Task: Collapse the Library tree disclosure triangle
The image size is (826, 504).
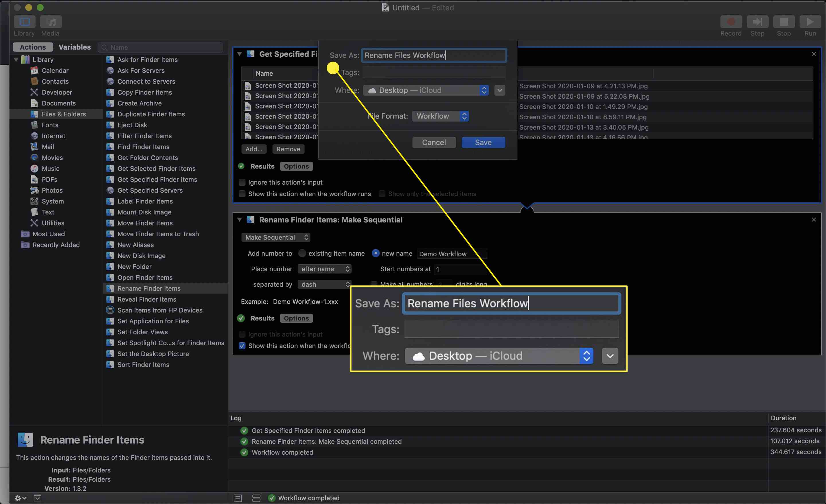Action: [16, 60]
